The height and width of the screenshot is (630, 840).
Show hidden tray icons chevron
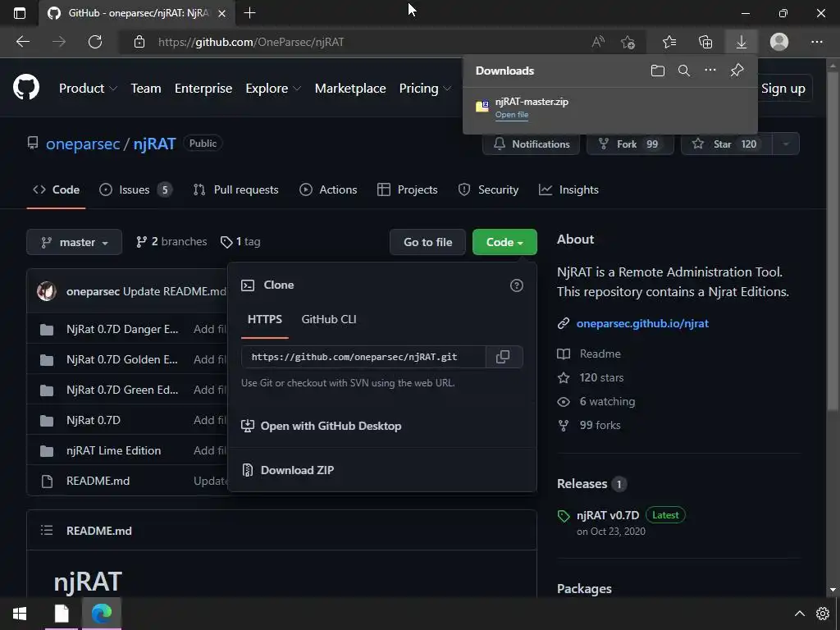click(799, 614)
